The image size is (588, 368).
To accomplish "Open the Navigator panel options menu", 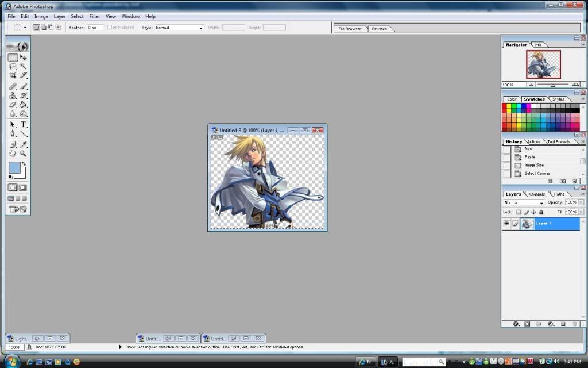I will pyautogui.click(x=583, y=45).
